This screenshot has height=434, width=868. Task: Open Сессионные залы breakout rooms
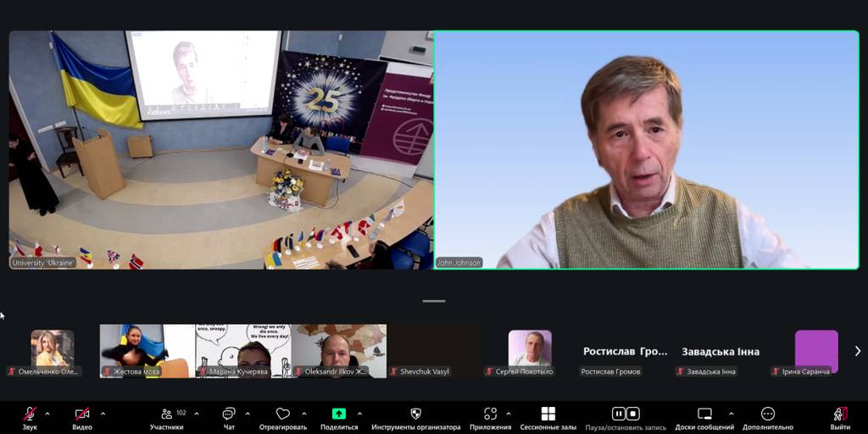click(x=548, y=414)
